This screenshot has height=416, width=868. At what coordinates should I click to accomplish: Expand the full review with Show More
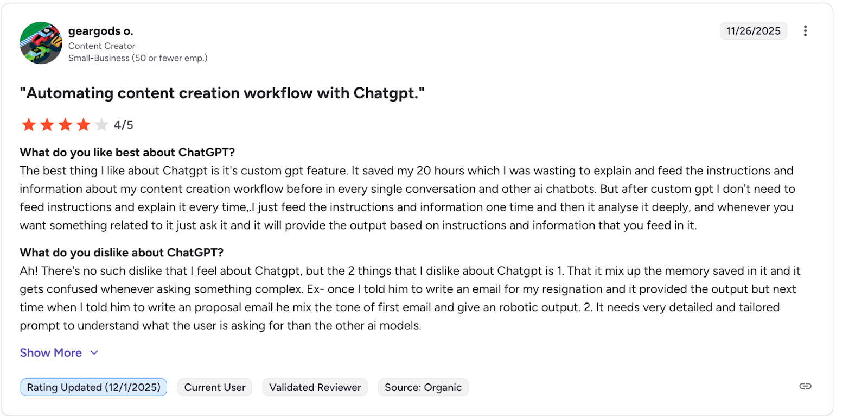click(x=50, y=352)
